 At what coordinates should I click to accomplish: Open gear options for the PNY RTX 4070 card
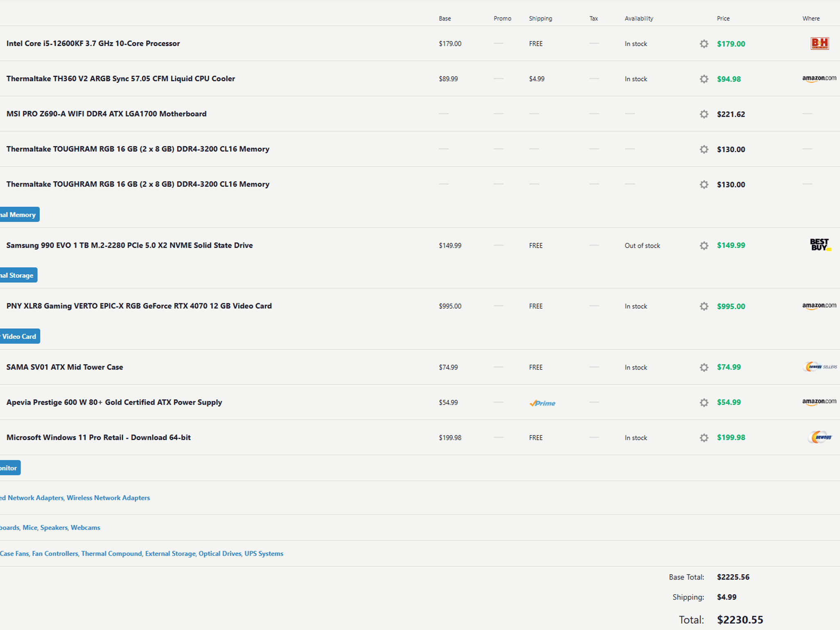(704, 306)
